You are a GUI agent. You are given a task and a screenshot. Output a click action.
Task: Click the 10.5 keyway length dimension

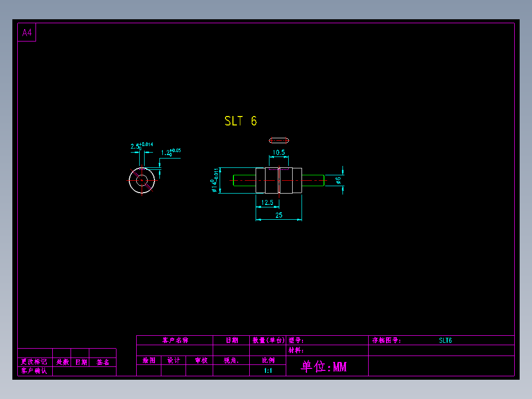[279, 153]
